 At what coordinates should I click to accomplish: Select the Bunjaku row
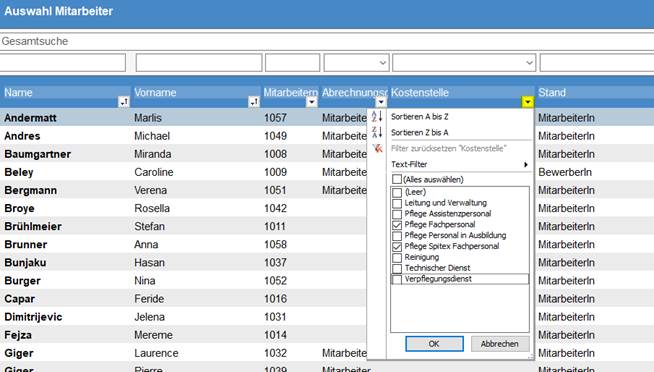pos(184,262)
